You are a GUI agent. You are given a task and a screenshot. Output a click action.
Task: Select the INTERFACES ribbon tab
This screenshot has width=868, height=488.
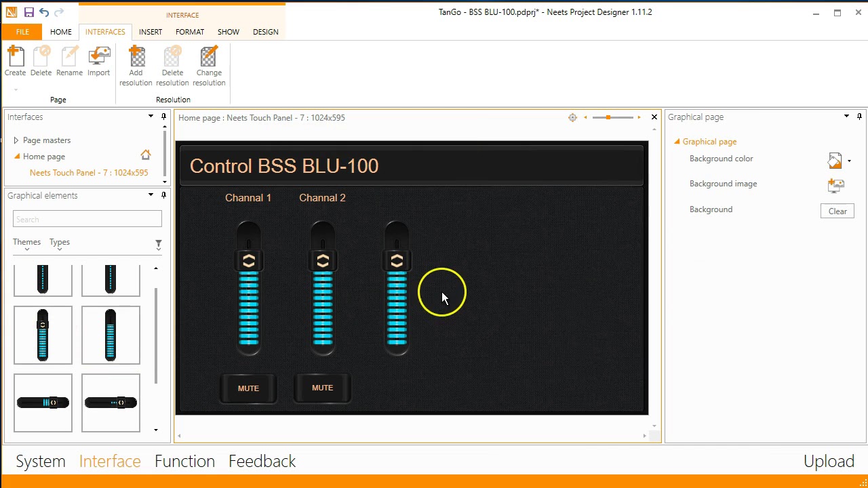[105, 32]
